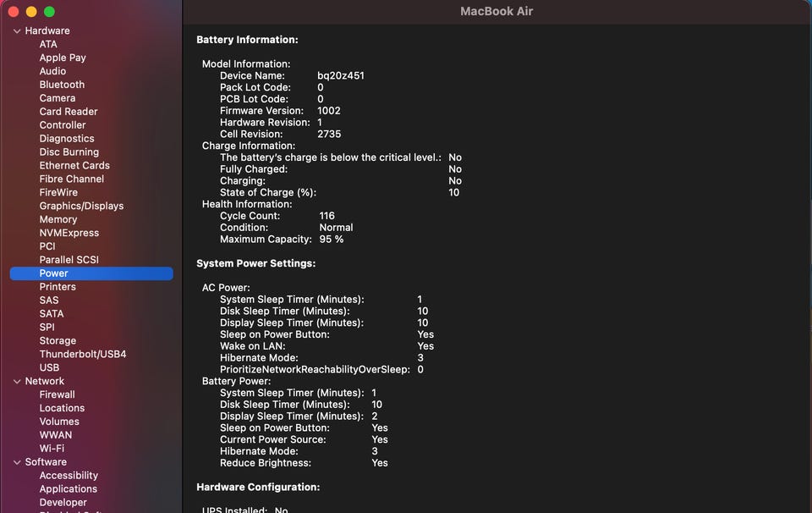Click the Battery Information heading
812x513 pixels.
[247, 40]
